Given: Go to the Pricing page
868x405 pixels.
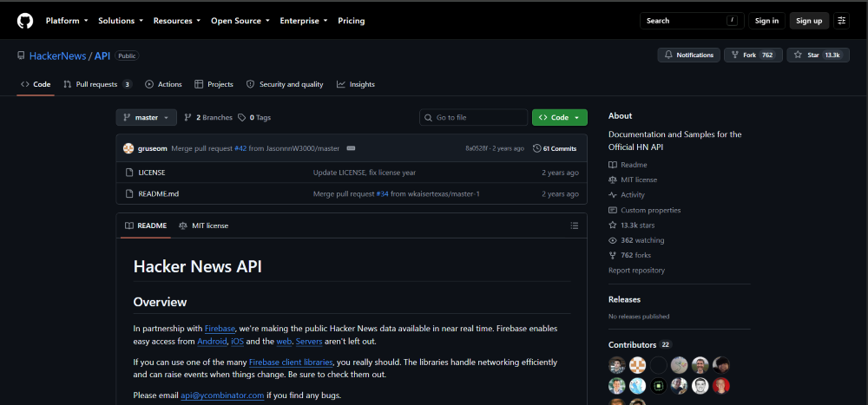Looking at the screenshot, I should tap(351, 21).
